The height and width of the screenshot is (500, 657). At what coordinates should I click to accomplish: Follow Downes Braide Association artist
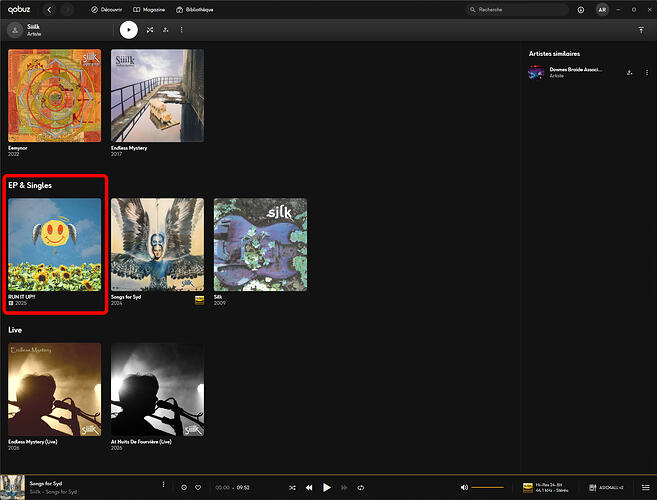[629, 73]
